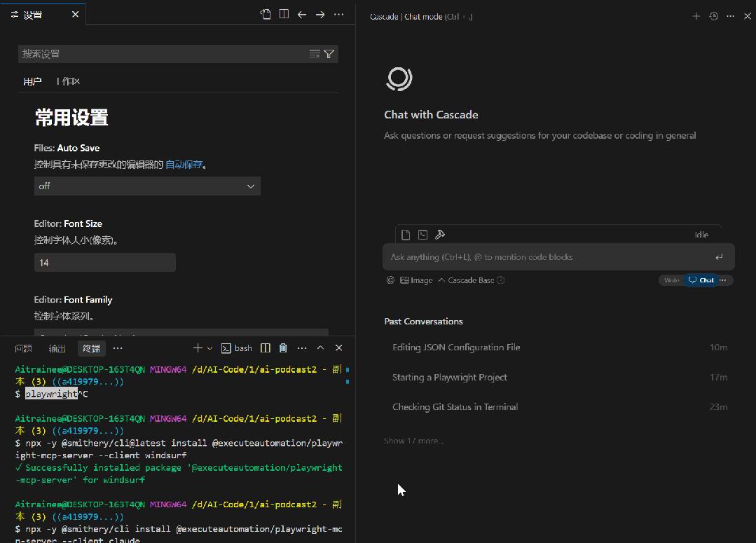Send message with the enter arrow icon

pyautogui.click(x=719, y=257)
